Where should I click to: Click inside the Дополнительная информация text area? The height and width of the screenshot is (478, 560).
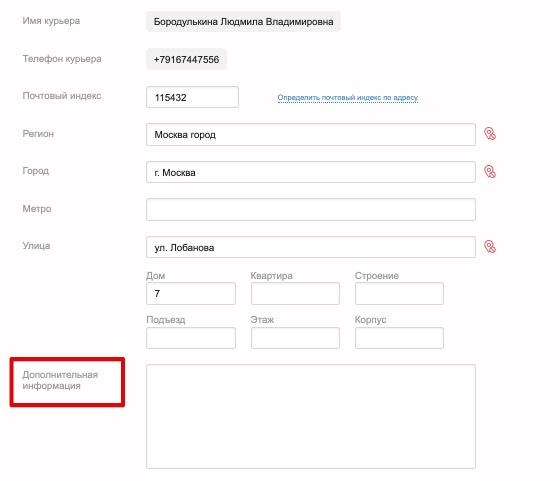click(311, 417)
